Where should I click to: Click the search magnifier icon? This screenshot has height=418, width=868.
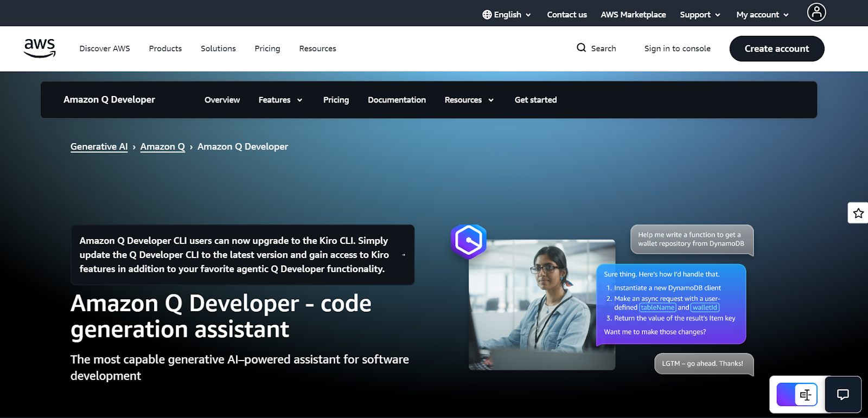pos(581,48)
